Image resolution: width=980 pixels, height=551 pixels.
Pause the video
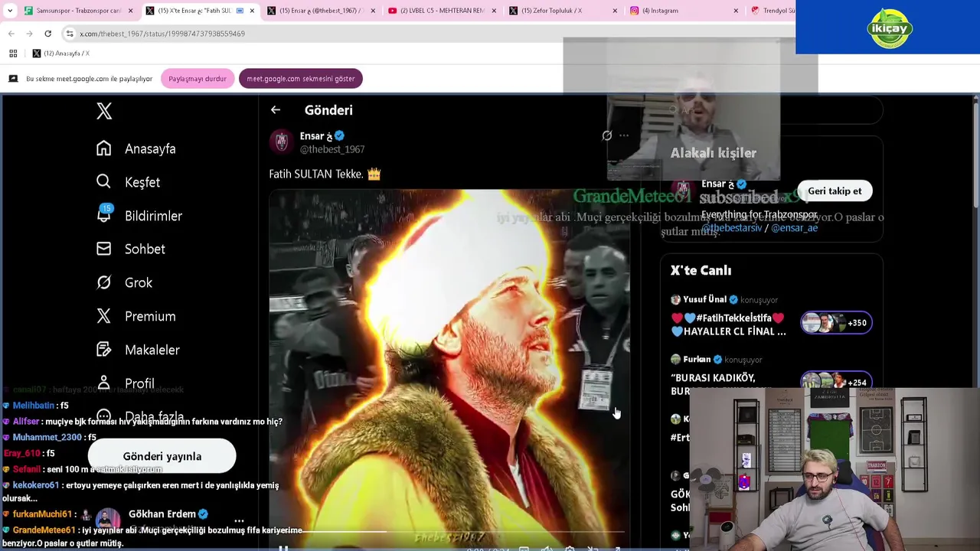tap(283, 547)
